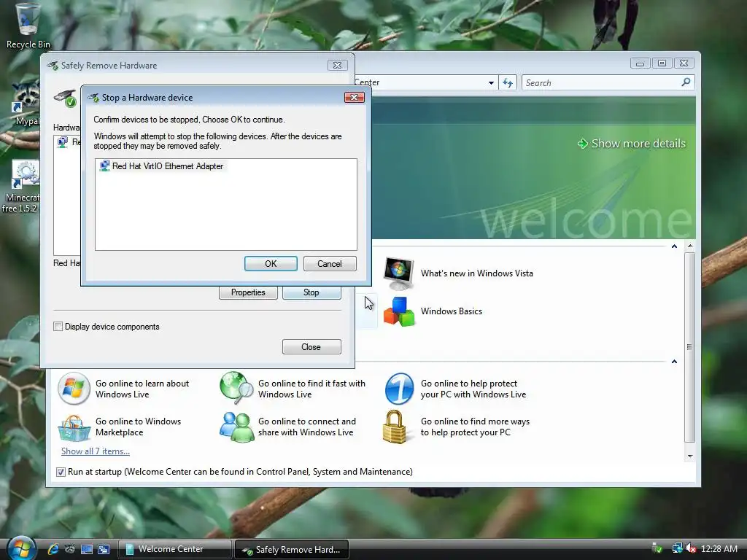This screenshot has height=560, width=747.
Task: Open Show all 7 items link
Action: click(x=96, y=451)
